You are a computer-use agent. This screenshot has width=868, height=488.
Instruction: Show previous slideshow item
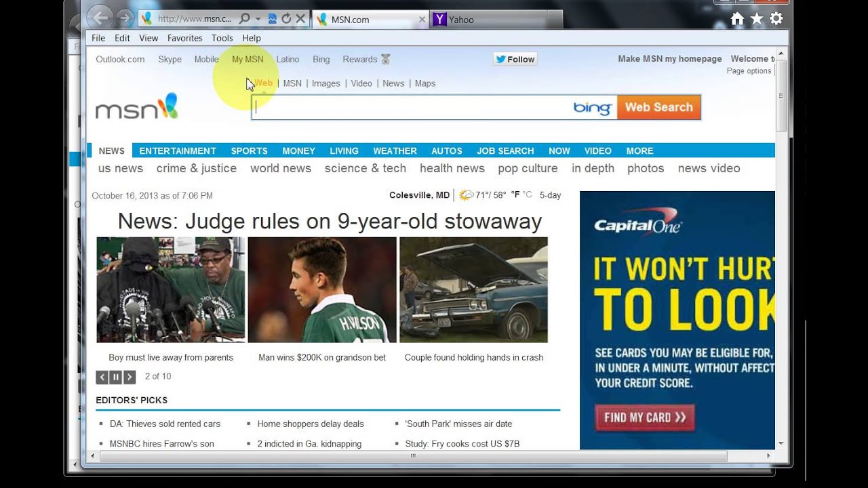[102, 377]
